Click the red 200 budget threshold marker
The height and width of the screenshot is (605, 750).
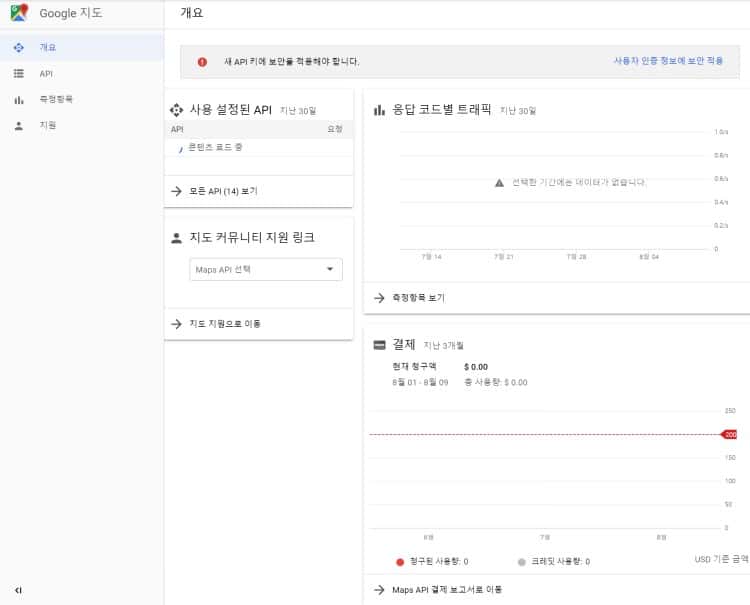click(x=729, y=434)
